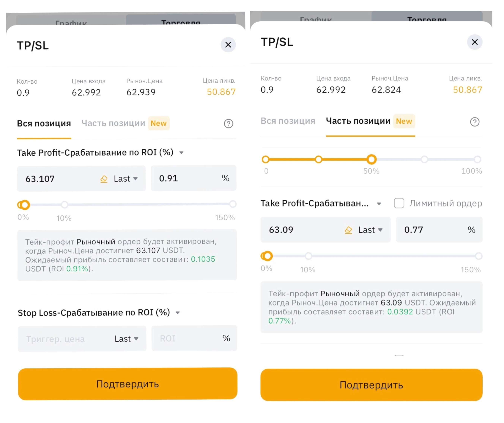This screenshot has width=504, height=423.
Task: Switch to Часть позиции tab in left panel
Action: (x=113, y=123)
